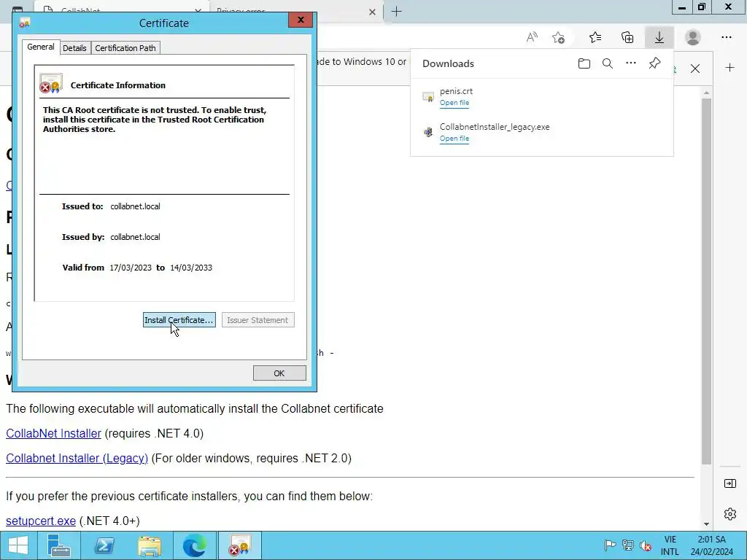Image resolution: width=747 pixels, height=560 pixels.
Task: Select the General tab
Action: [41, 47]
